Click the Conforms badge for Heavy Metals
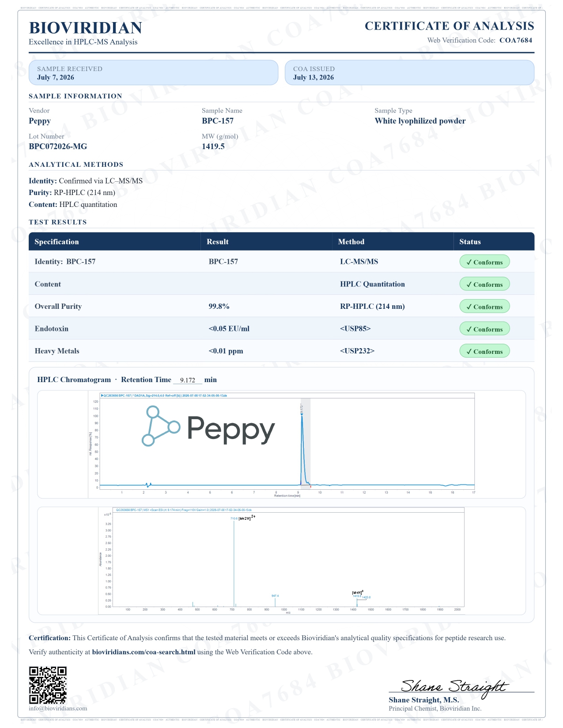The width and height of the screenshot is (563, 728). point(484,351)
